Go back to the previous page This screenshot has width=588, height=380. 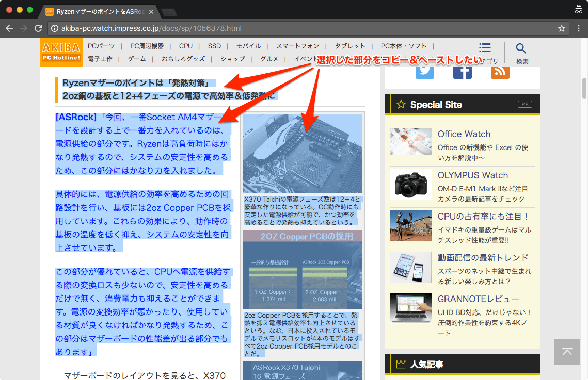9,28
